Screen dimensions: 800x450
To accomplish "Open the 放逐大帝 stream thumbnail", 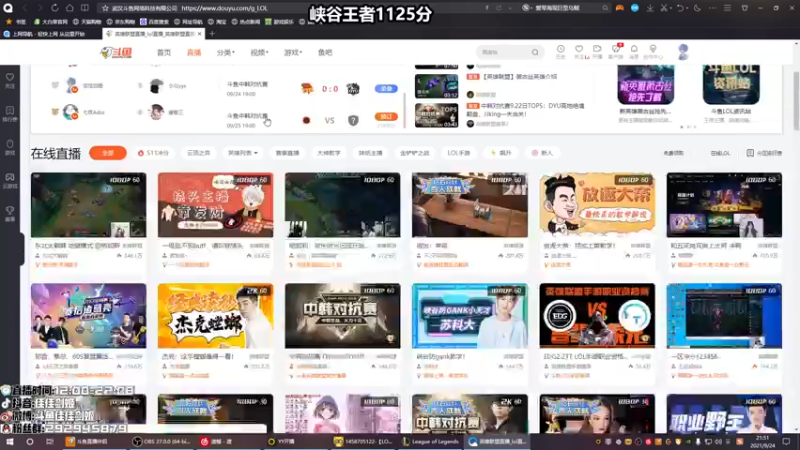I will pos(597,205).
